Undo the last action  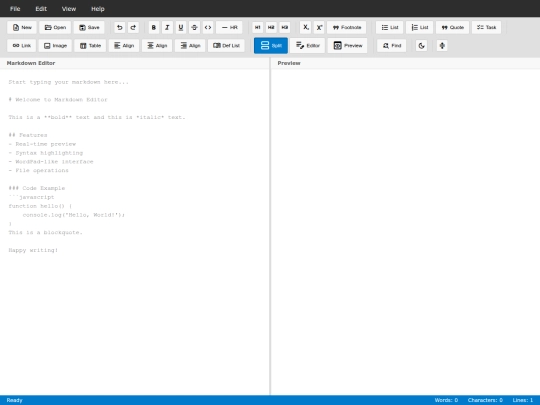coord(120,28)
